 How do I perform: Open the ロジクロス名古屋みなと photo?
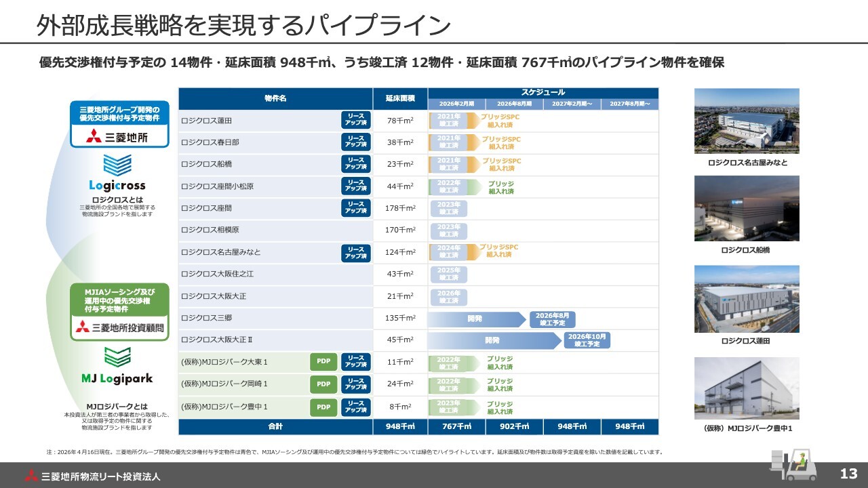point(747,121)
